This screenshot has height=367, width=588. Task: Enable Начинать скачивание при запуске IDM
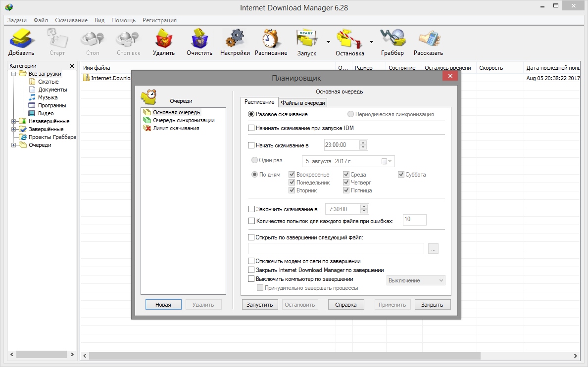tap(251, 128)
